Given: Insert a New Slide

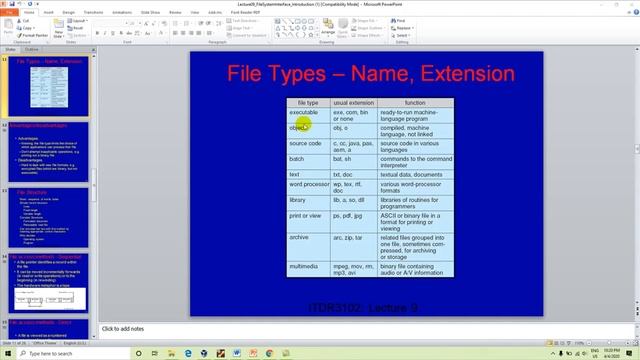Looking at the screenshot, I should tap(58, 29).
